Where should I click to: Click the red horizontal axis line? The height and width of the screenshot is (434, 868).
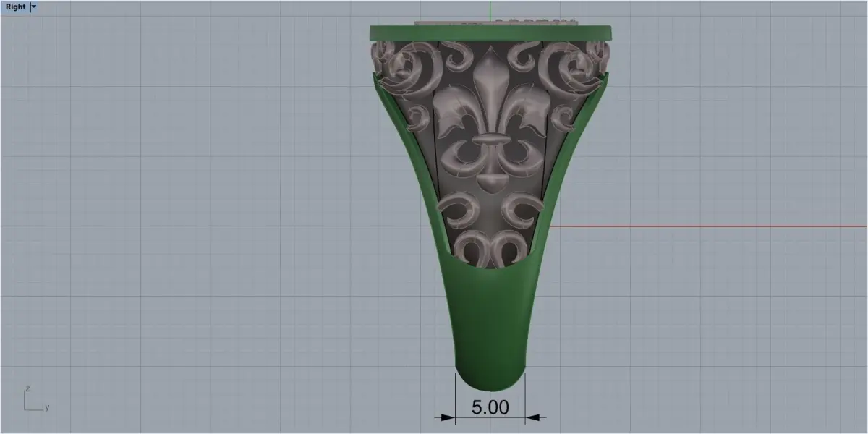(709, 226)
